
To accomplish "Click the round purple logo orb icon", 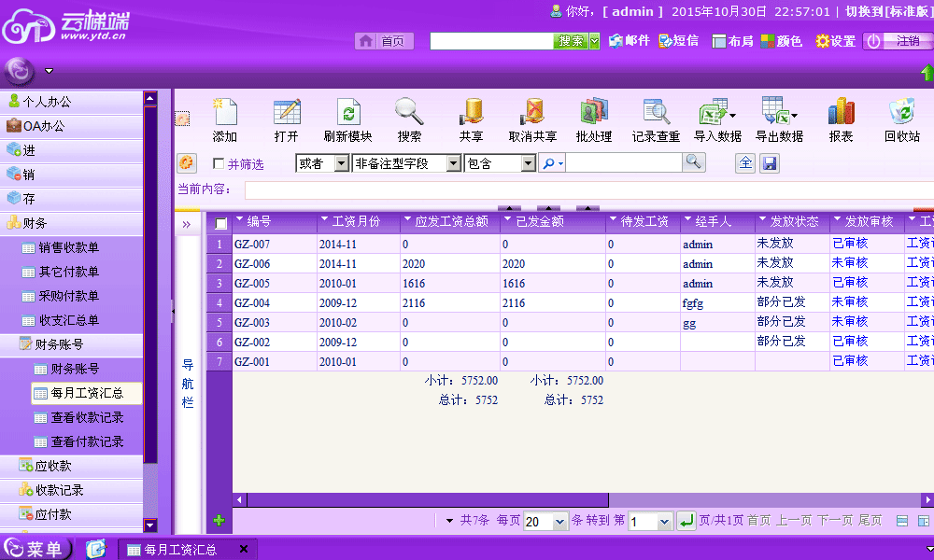I will (x=19, y=72).
